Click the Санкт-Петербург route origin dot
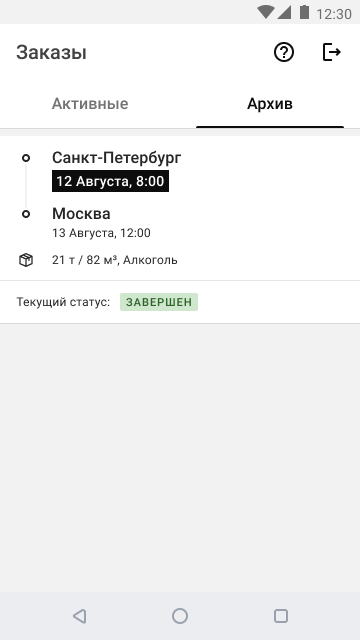 26,158
